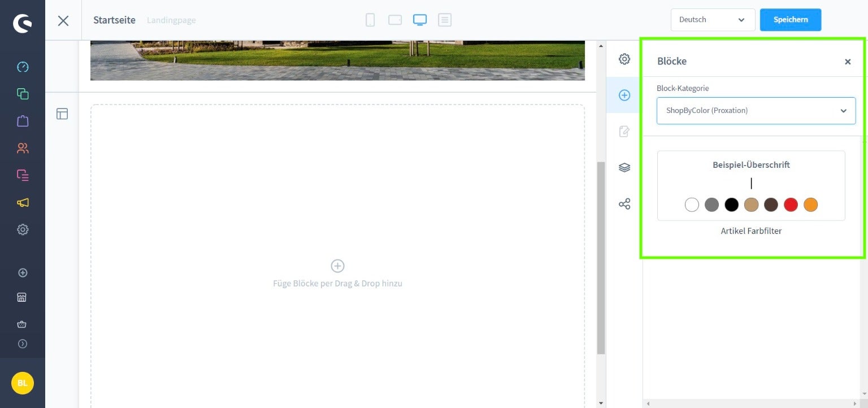Open the layout assignment share icon
Viewport: 868px width, 408px height.
click(x=624, y=203)
